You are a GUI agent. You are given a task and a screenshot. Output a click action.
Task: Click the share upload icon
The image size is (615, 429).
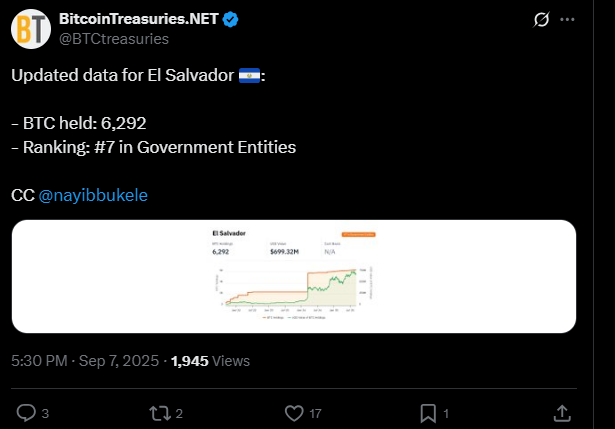pos(562,412)
